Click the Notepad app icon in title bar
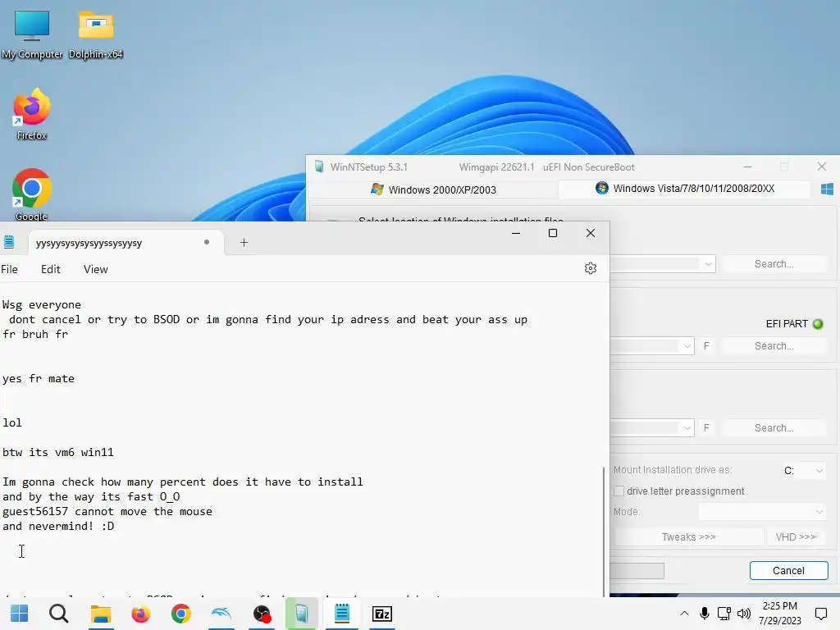This screenshot has height=630, width=840. click(8, 242)
